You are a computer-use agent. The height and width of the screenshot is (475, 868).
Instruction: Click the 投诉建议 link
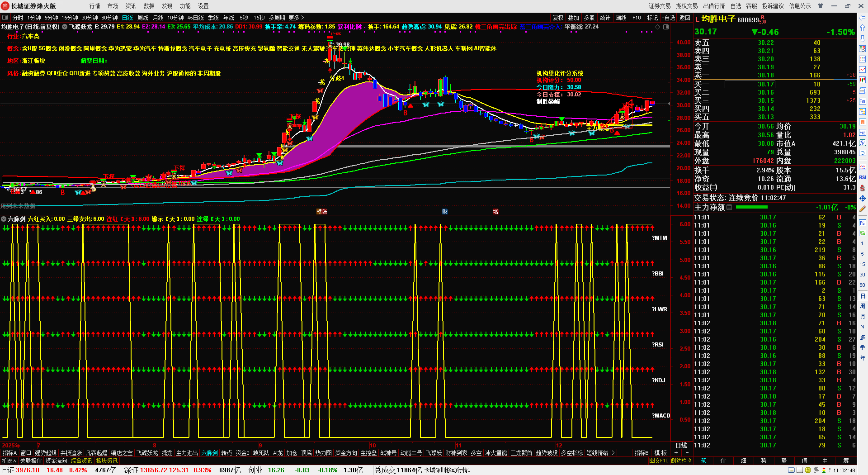pyautogui.click(x=773, y=6)
